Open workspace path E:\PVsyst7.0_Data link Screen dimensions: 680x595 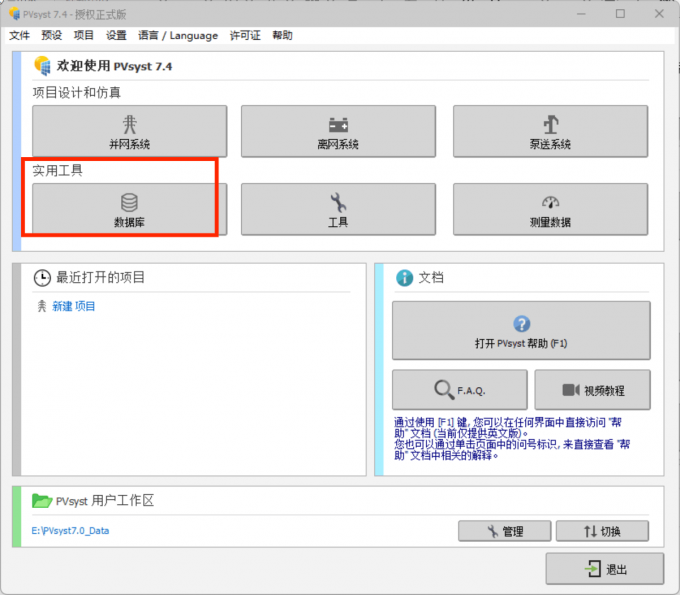pyautogui.click(x=70, y=531)
